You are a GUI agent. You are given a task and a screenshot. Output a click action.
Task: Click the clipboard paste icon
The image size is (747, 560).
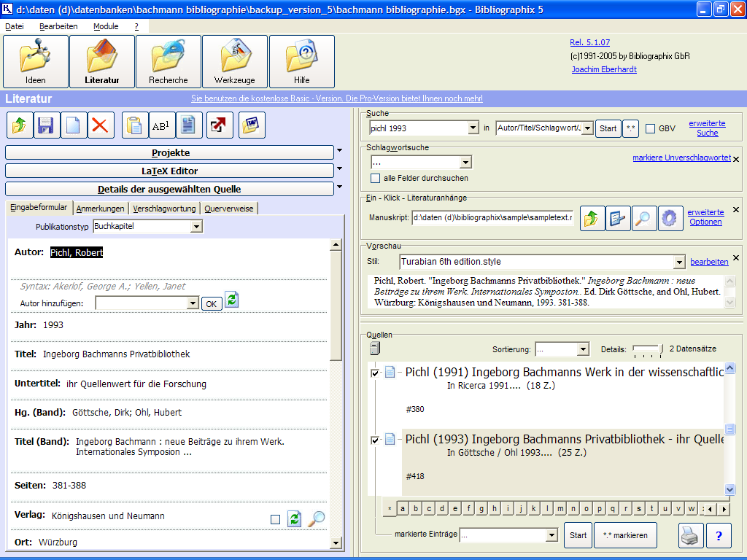(134, 125)
